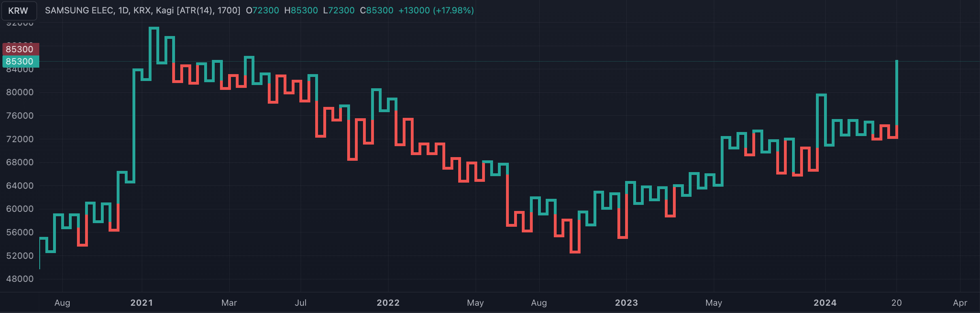
Task: Click the 64000 price axis label
Action: coord(20,186)
